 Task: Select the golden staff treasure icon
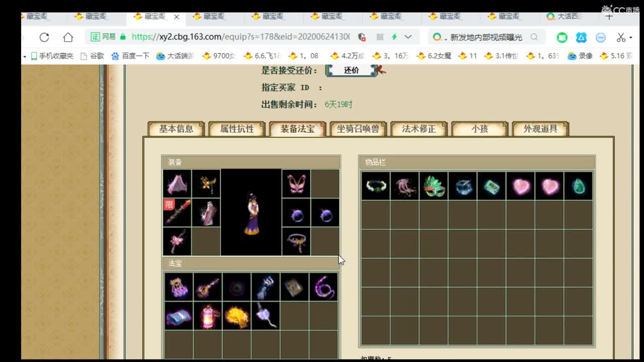(207, 287)
